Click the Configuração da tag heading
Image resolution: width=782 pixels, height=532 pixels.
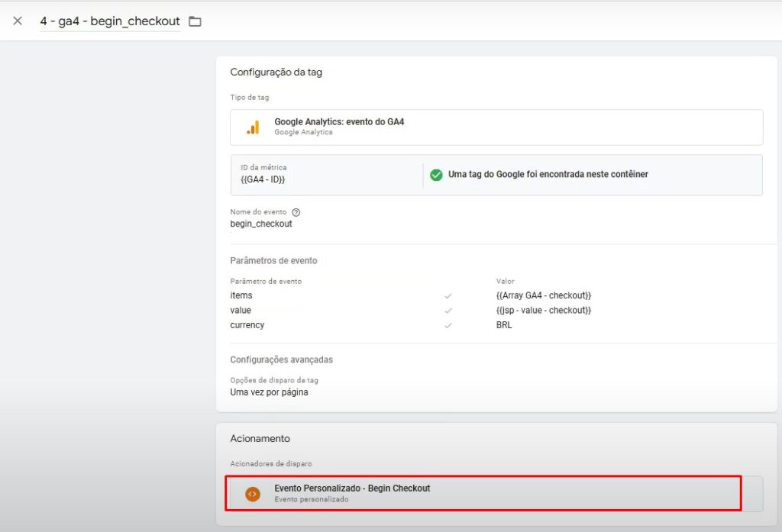tap(276, 73)
